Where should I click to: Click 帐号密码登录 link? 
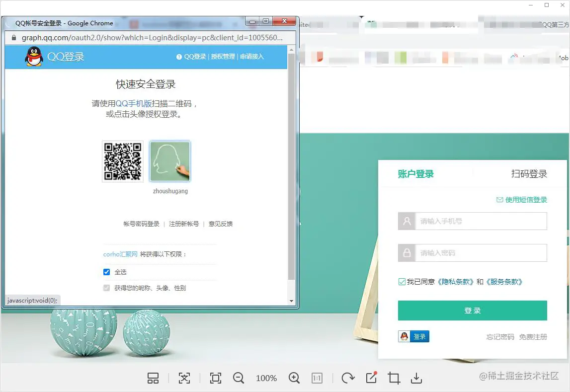(x=142, y=224)
